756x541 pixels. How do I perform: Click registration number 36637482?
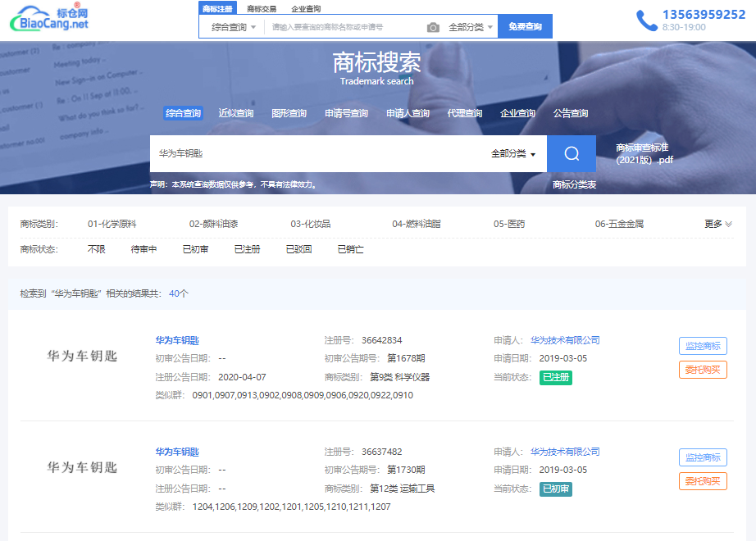point(382,452)
